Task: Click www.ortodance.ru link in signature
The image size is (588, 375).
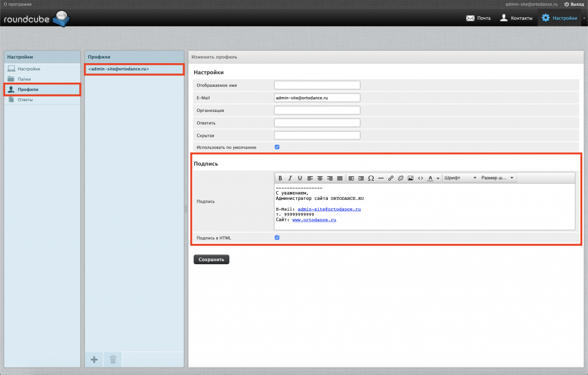Action: coord(314,220)
